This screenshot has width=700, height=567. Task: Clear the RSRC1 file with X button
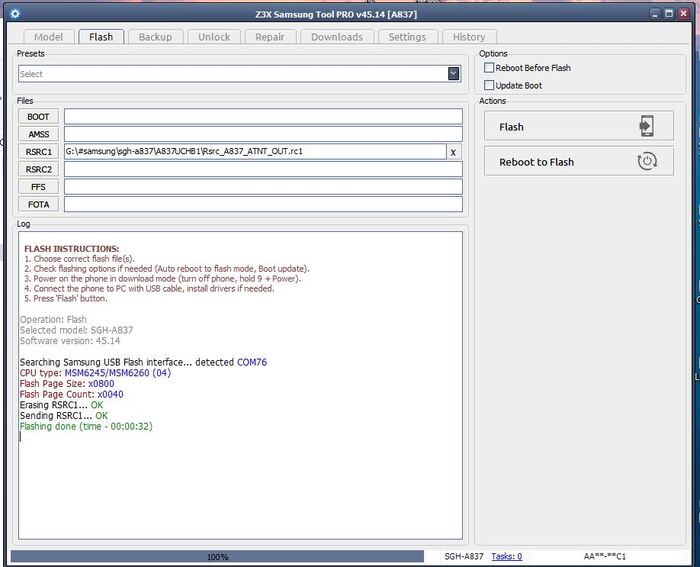coord(453,152)
